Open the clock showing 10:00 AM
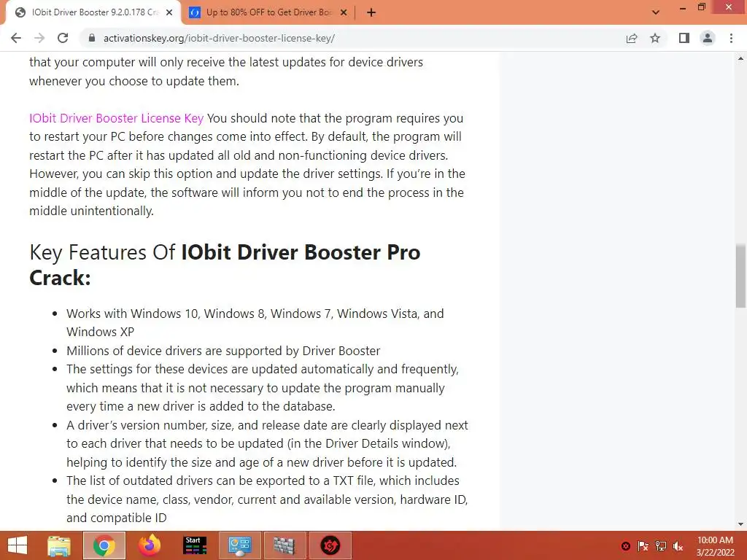 point(715,545)
